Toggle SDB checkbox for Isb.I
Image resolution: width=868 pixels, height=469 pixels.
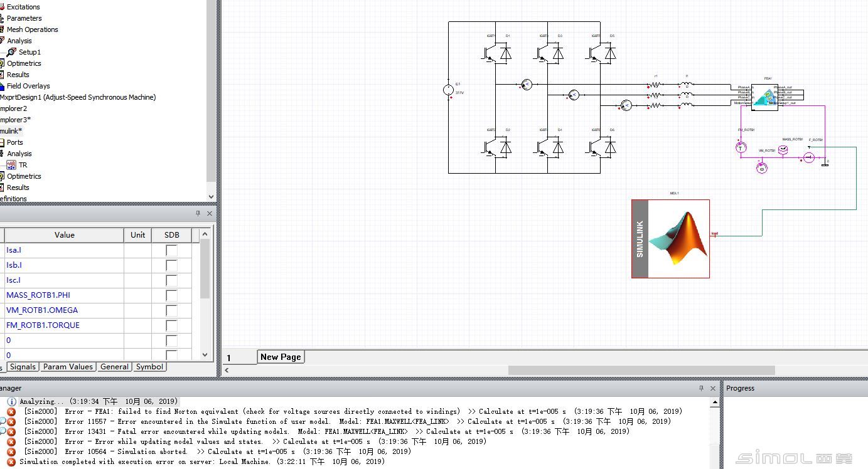[x=171, y=265]
